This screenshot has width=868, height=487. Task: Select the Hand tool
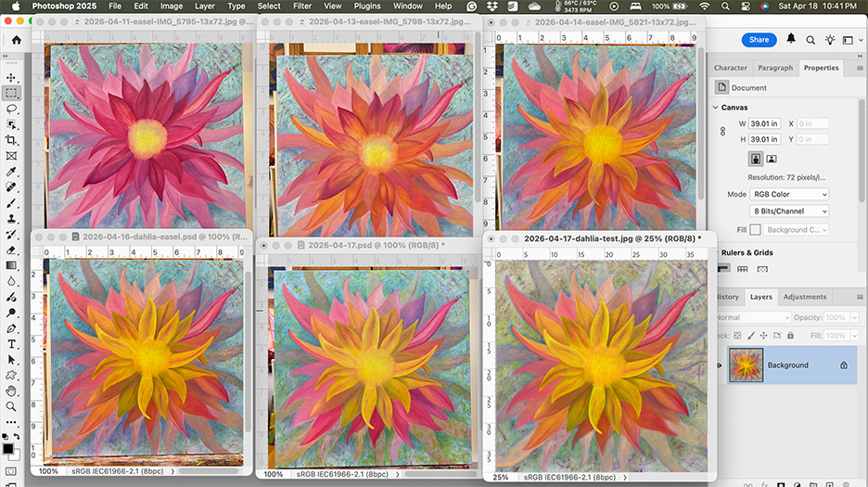tap(11, 391)
